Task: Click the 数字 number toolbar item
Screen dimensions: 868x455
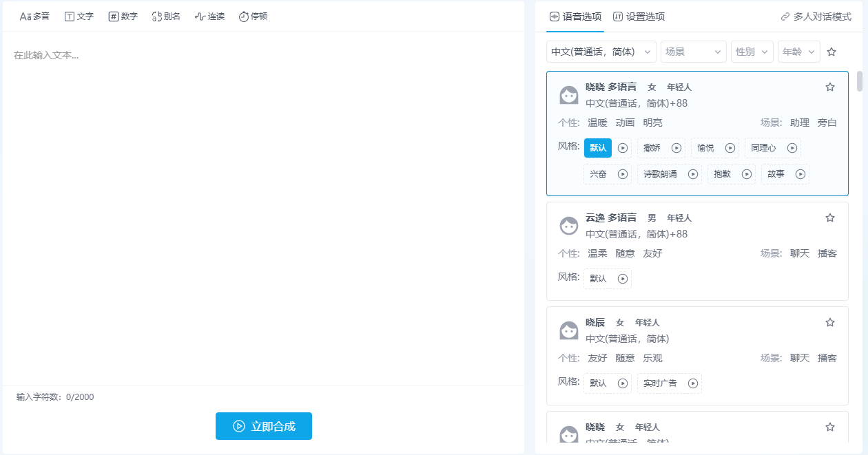Action: tap(123, 16)
